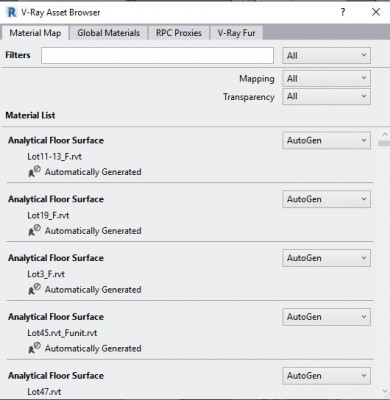Viewport: 390px width, 400px height.
Task: Click the material list scrollbar thumb
Action: [385, 143]
